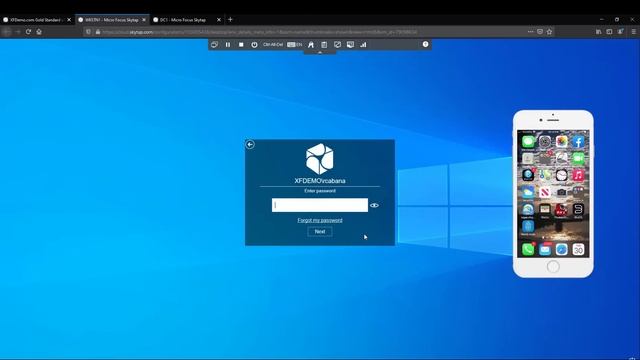Open the Phone app in iPhone dock
640x360 pixels.
pyautogui.click(x=528, y=249)
